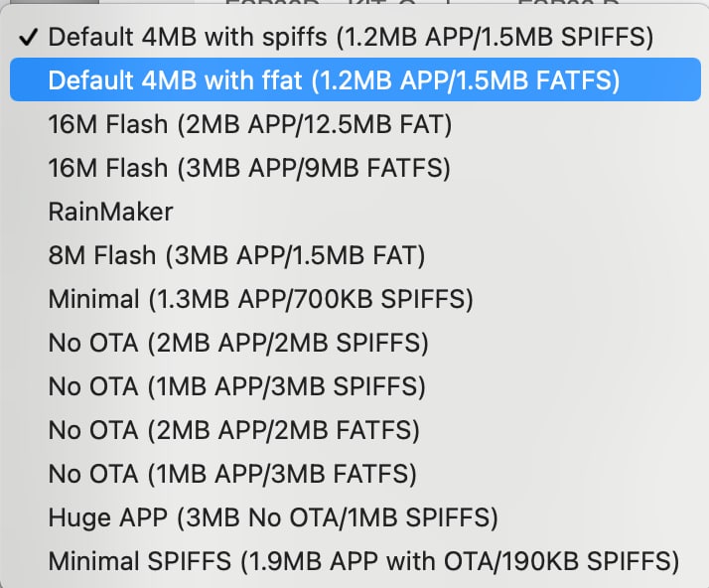Select No OTA (2MB APP/2MB SPIFFS)

(238, 343)
